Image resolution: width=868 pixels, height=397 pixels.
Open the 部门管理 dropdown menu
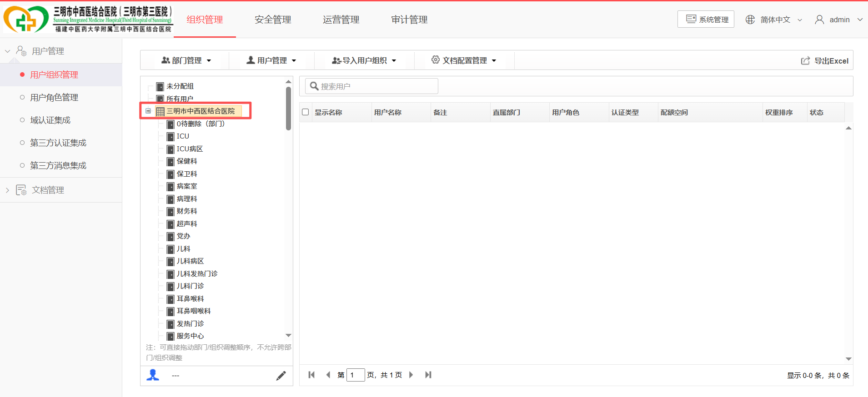pyautogui.click(x=186, y=60)
